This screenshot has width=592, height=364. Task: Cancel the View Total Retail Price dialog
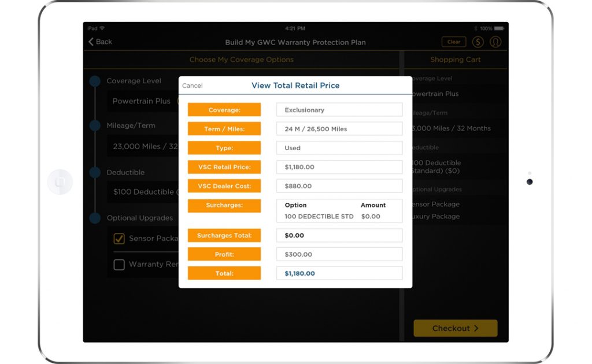[193, 86]
